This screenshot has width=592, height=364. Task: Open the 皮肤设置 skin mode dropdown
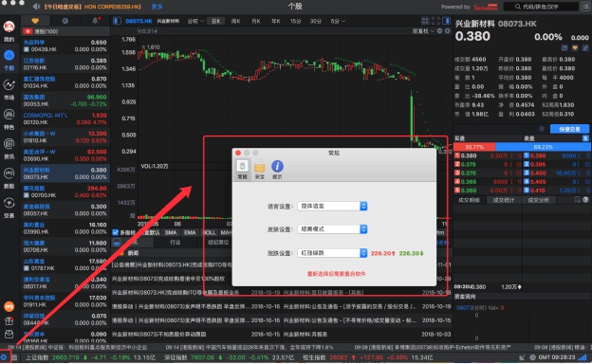click(332, 229)
